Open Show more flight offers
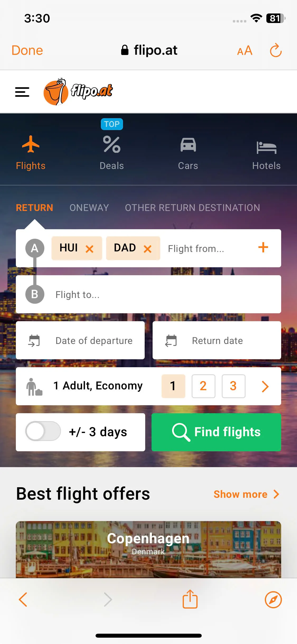Screen dimensions: 297x644 (x=246, y=494)
